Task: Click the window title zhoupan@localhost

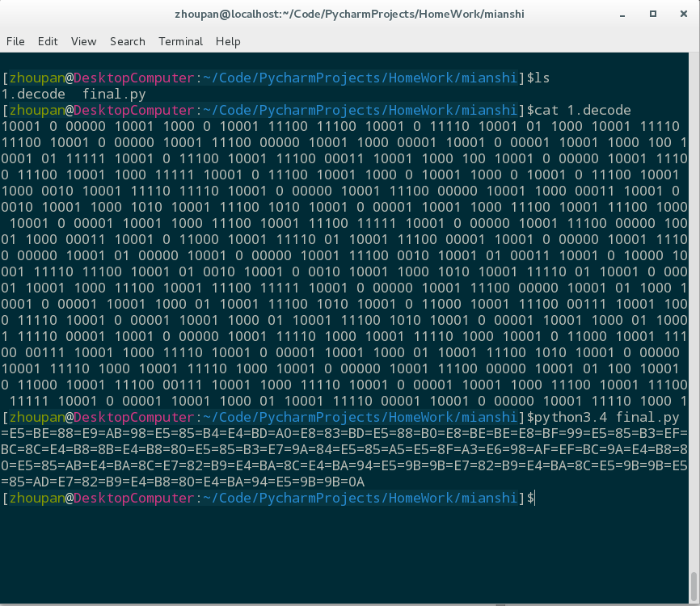Action: click(349, 15)
